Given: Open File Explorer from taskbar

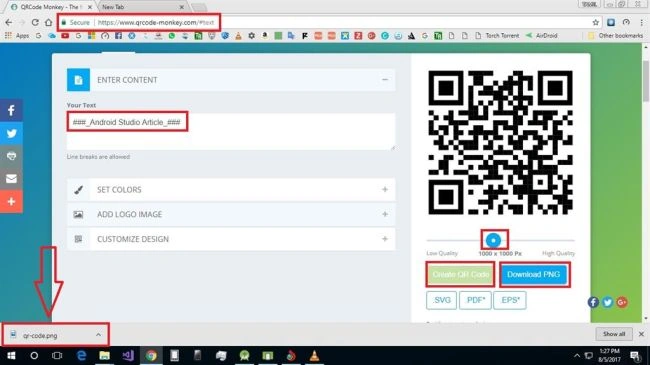Looking at the screenshot, I should click(x=104, y=355).
